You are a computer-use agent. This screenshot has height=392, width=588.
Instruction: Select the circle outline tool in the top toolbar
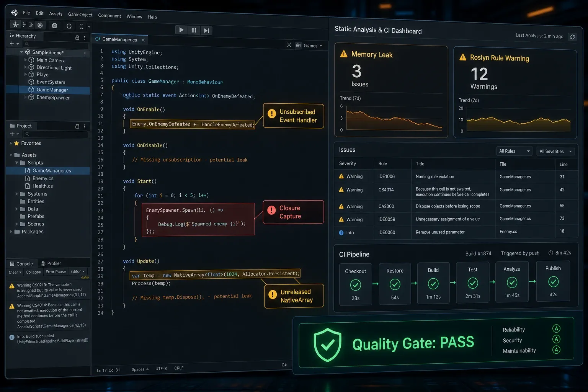(x=69, y=26)
